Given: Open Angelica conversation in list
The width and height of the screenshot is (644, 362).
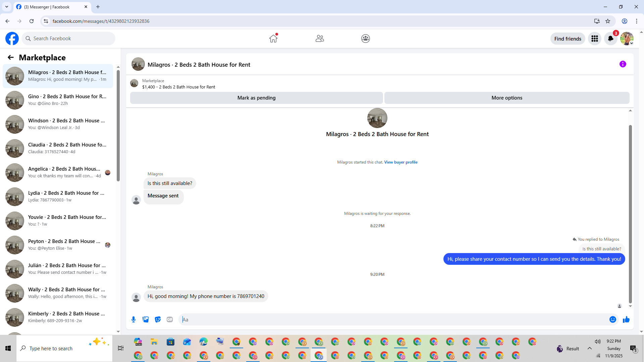Looking at the screenshot, I should tap(58, 172).
